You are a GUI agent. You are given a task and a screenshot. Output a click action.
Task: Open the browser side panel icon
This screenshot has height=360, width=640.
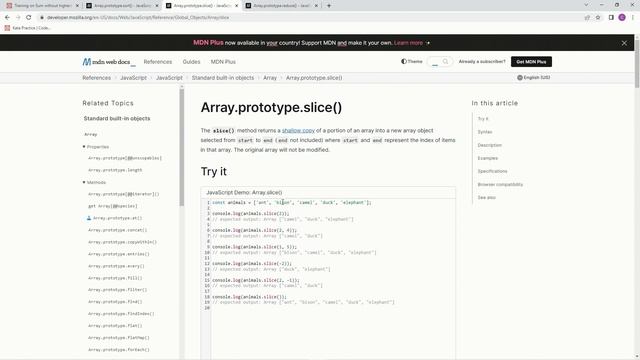pyautogui.click(x=611, y=18)
